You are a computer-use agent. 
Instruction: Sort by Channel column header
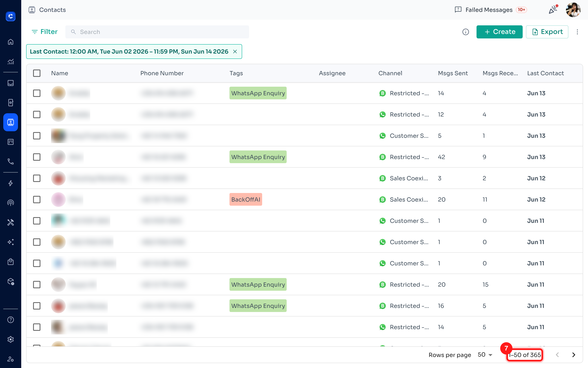390,73
